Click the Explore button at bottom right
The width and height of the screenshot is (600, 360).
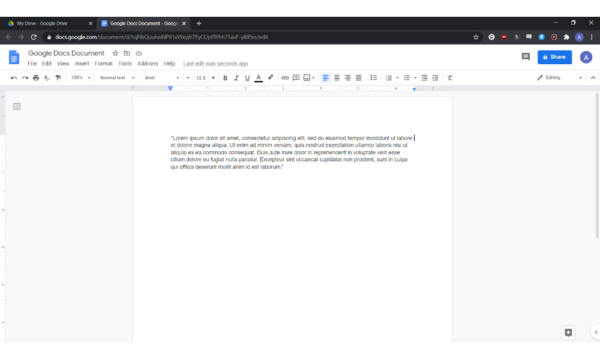pyautogui.click(x=568, y=332)
